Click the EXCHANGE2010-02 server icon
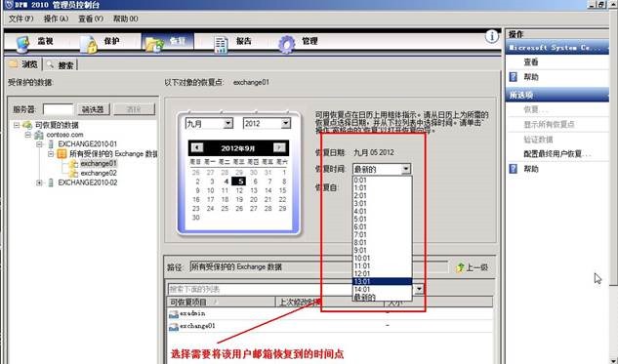 51,182
